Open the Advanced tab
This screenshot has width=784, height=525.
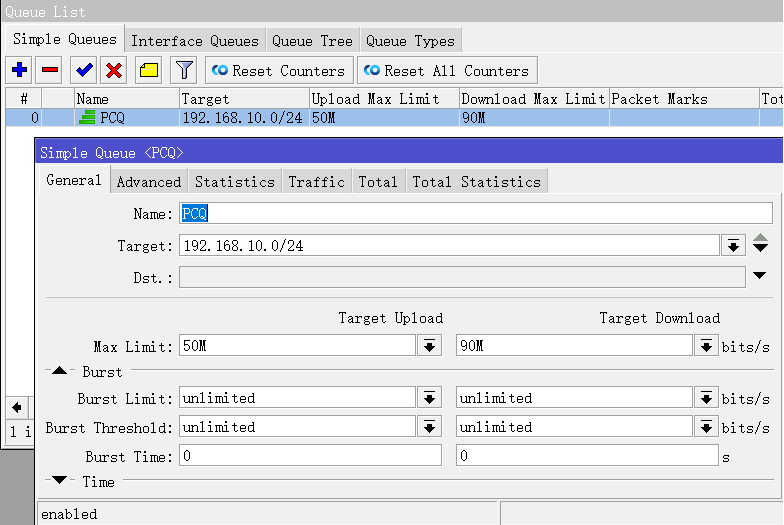point(149,182)
